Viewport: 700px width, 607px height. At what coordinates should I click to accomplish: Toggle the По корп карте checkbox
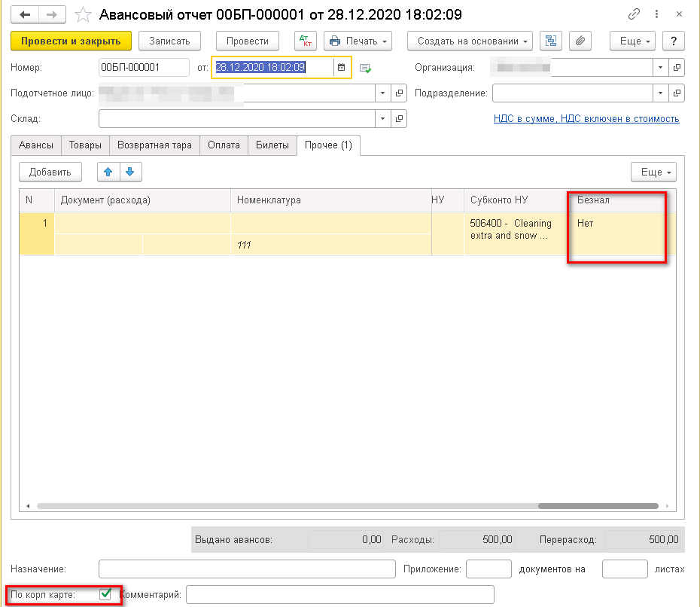[x=105, y=595]
